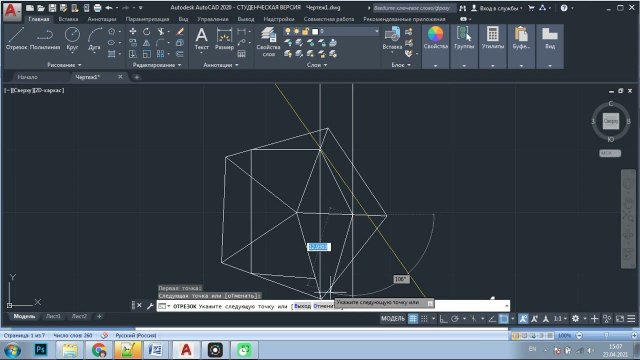Open Свойства слоя layer properties
Viewport: 640px width, 360px height.
(268, 42)
